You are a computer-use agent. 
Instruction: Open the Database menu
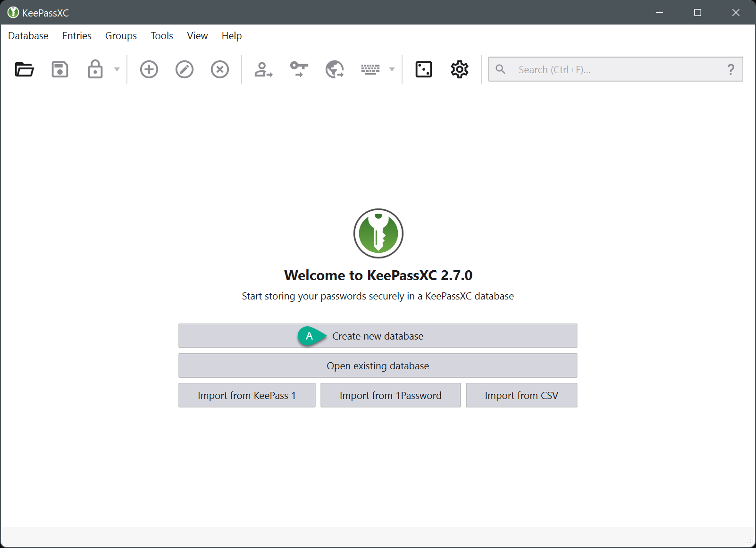click(x=28, y=36)
